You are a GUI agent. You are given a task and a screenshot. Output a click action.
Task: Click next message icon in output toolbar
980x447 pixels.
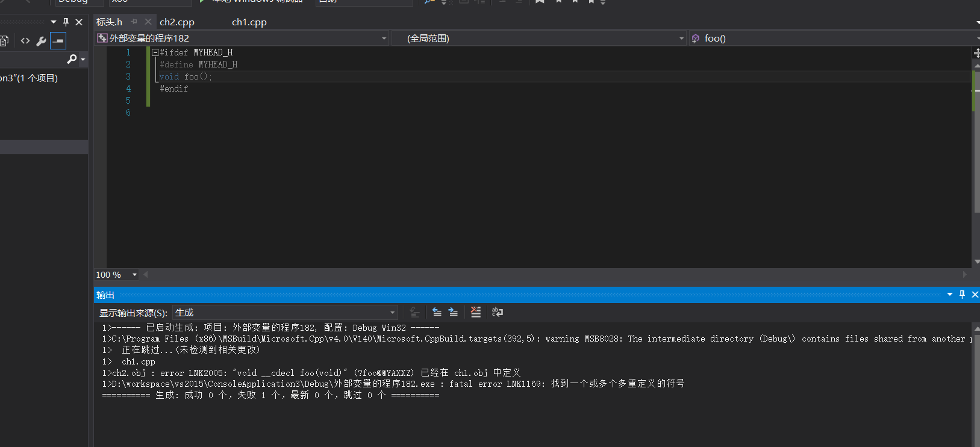tap(453, 312)
